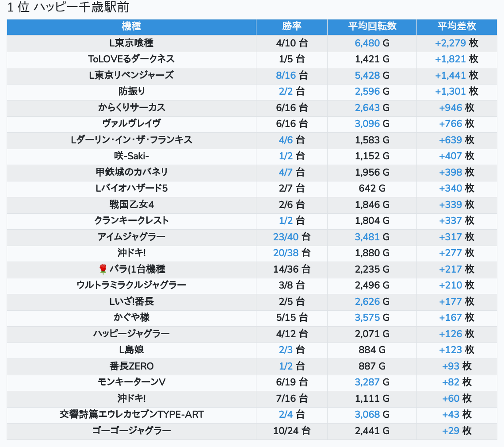The image size is (504, 447).
Task: Choose '番長ZERO' in the 機種 column
Action: [131, 366]
